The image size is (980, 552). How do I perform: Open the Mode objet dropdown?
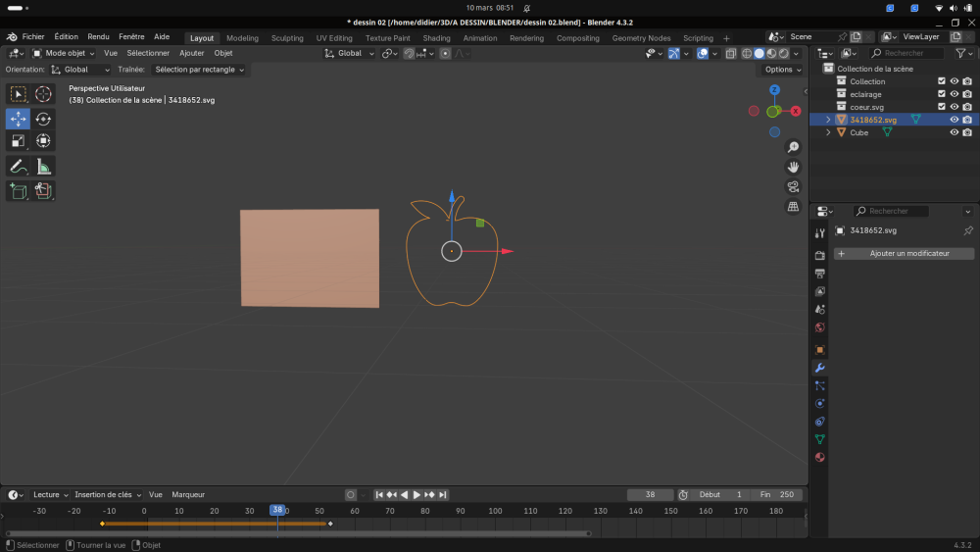[64, 53]
